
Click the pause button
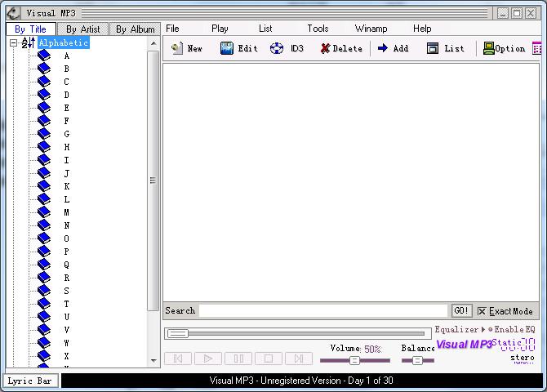pyautogui.click(x=238, y=359)
